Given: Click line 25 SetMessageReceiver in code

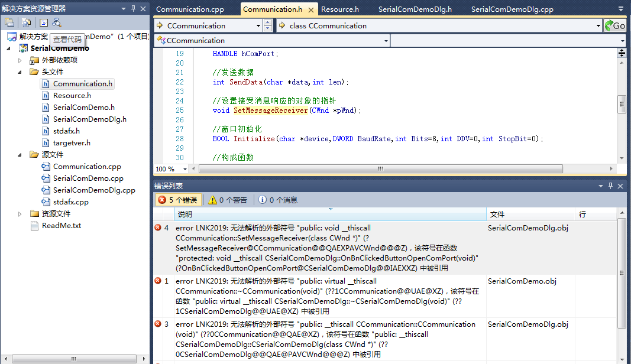Looking at the screenshot, I should pyautogui.click(x=270, y=110).
